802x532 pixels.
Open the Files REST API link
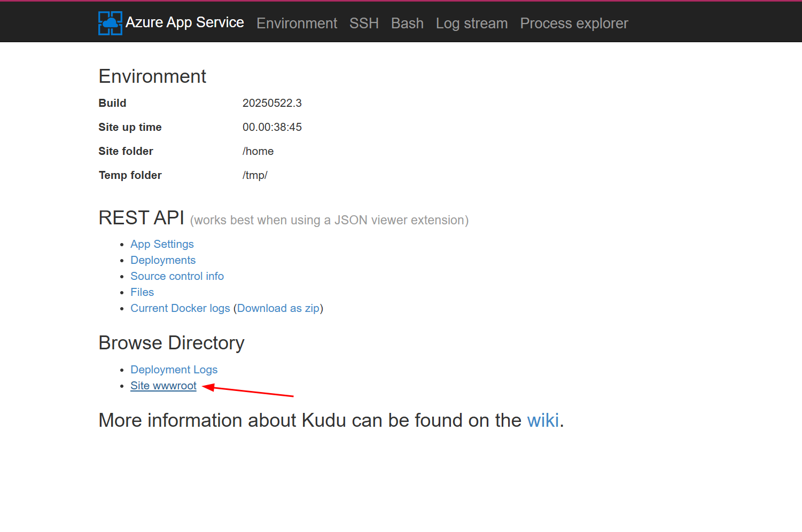coord(142,292)
